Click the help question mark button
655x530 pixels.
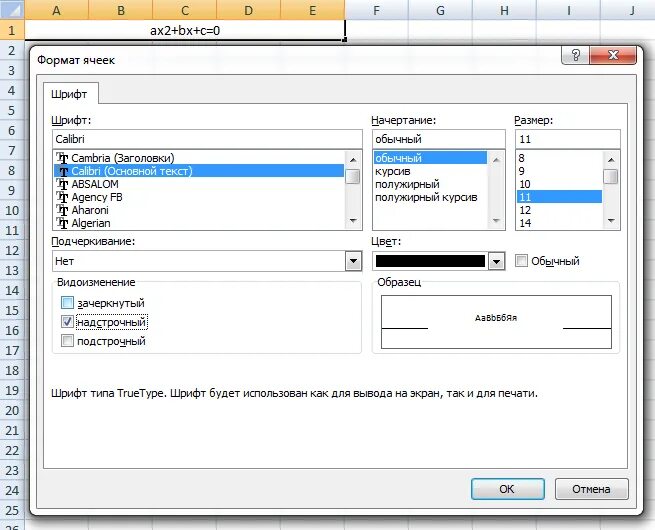click(575, 55)
